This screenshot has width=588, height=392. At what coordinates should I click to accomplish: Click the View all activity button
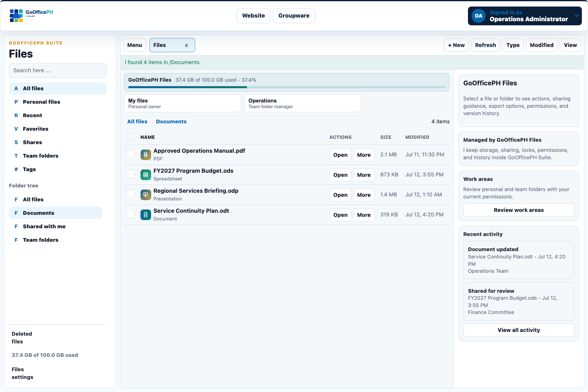click(x=519, y=330)
